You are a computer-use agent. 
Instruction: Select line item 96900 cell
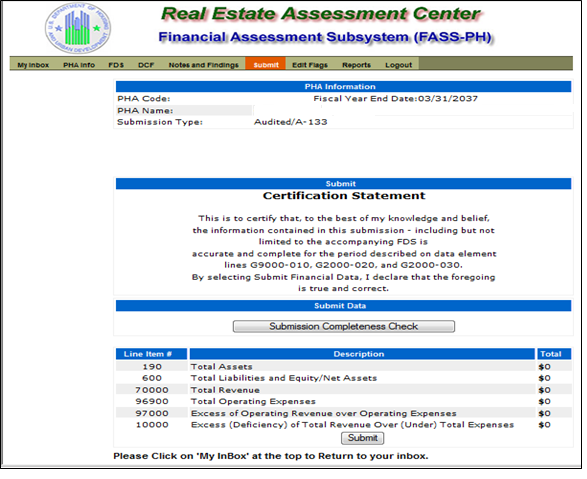point(152,401)
